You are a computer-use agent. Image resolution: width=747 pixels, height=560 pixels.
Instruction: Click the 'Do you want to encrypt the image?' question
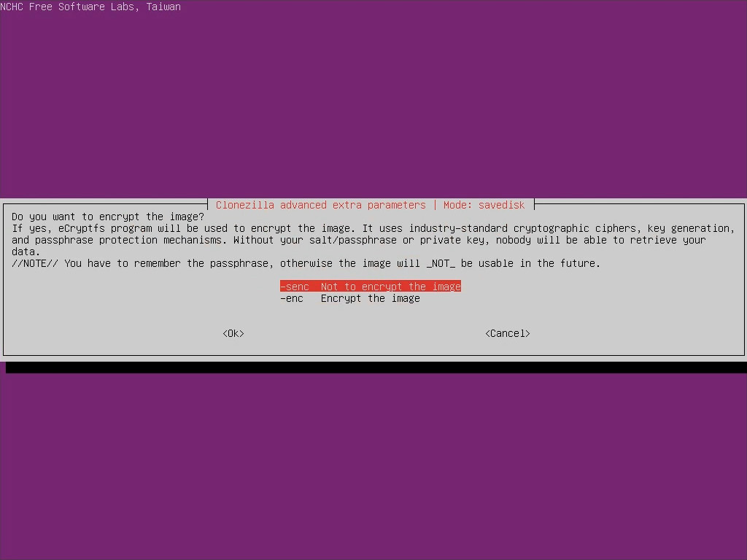(108, 217)
